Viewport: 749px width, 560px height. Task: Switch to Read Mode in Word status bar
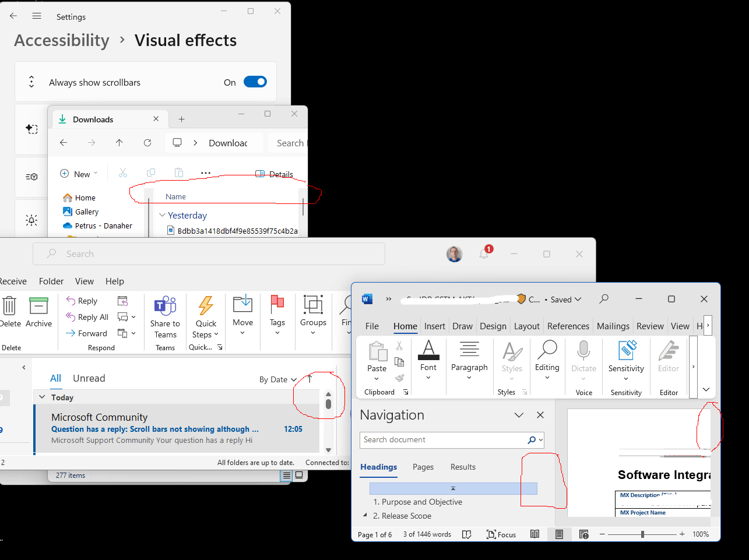[x=535, y=534]
